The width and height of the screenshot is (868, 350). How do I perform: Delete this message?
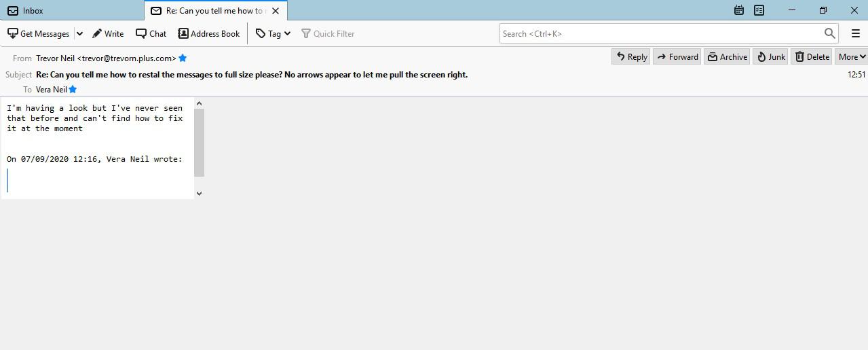click(x=812, y=57)
